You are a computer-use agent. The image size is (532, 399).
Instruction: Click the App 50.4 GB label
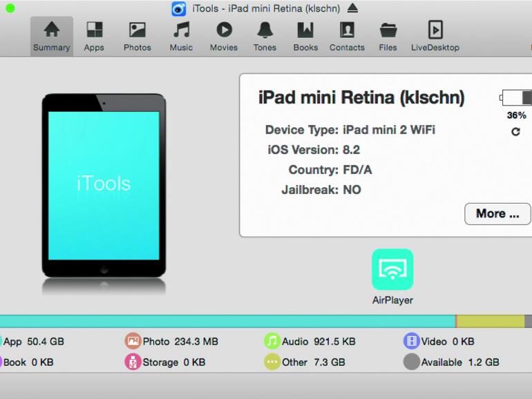point(34,342)
